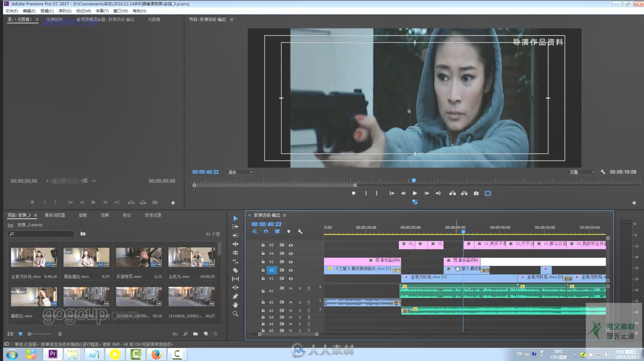Select the Zoom tool magnifier

click(235, 314)
